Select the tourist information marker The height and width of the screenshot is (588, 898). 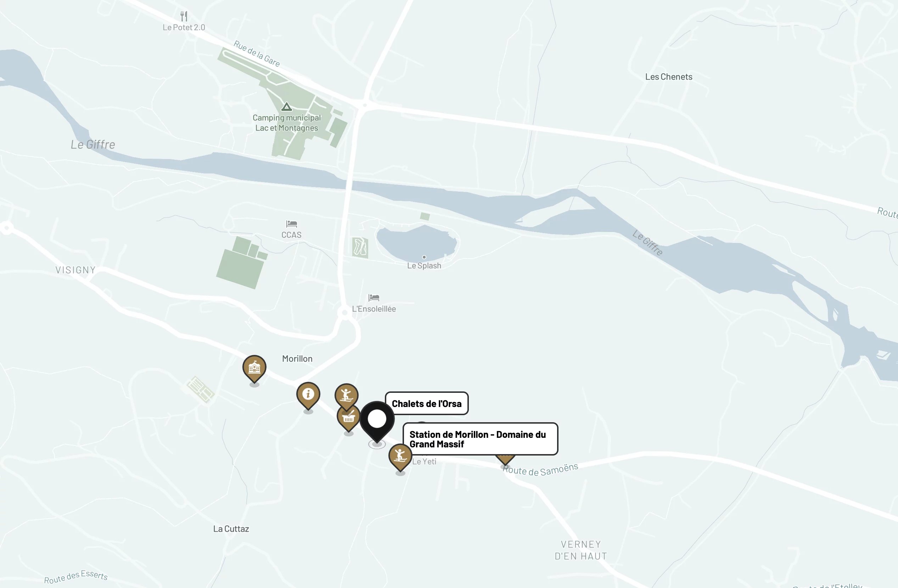click(x=308, y=396)
